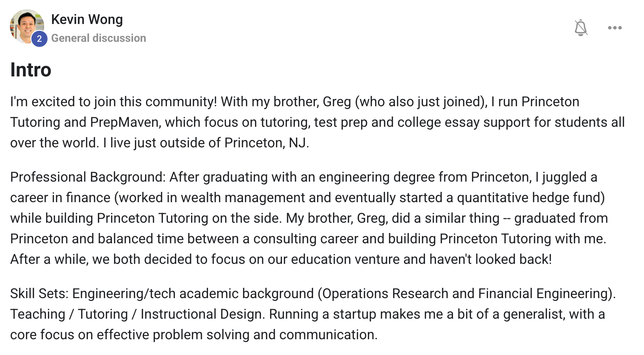Go to the General discussion category
644x355 pixels.
pyautogui.click(x=99, y=38)
